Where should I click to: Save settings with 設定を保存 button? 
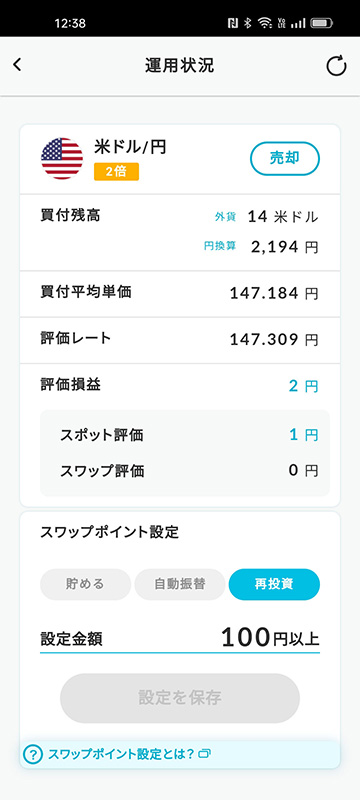(x=179, y=698)
